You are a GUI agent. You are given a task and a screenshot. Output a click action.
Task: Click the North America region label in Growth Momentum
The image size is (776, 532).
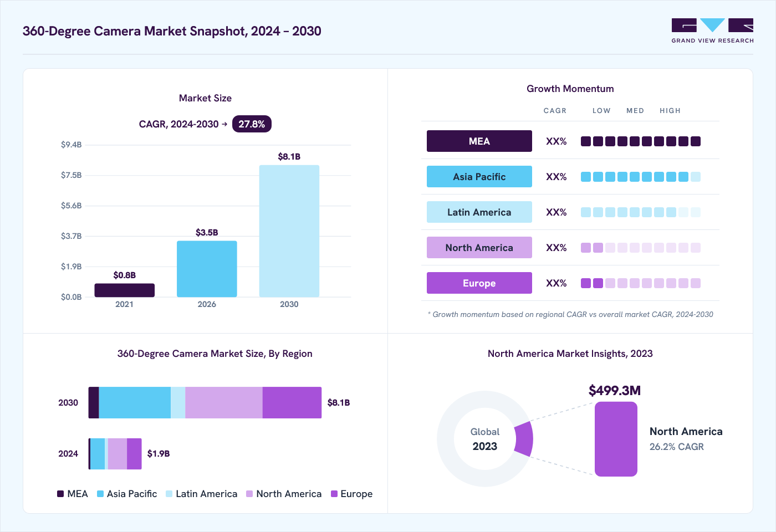(x=479, y=248)
